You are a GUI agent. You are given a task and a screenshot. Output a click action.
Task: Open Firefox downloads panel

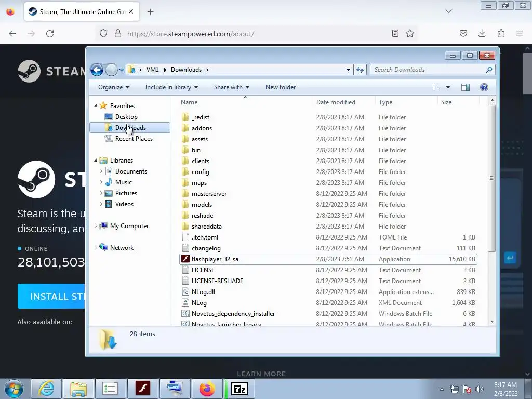[482, 33]
